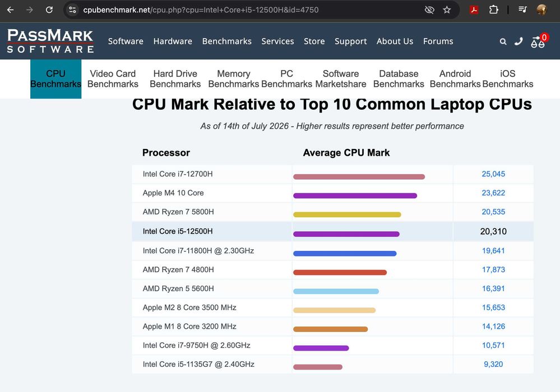Image resolution: width=560 pixels, height=392 pixels.
Task: Click the PassMark Software logo
Action: click(x=50, y=41)
